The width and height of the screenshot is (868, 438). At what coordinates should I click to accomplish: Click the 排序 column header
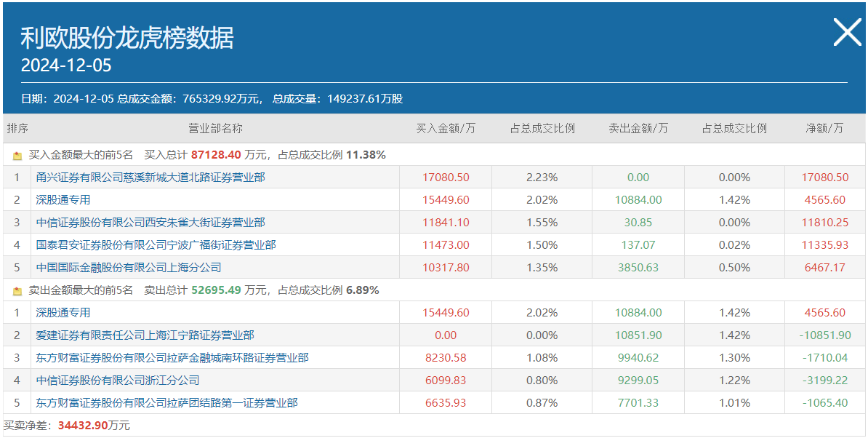(17, 129)
